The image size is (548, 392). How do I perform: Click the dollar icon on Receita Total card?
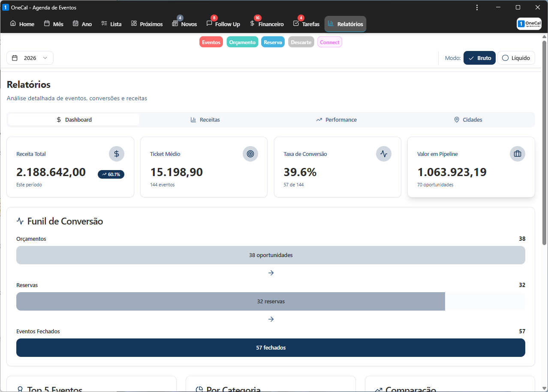pyautogui.click(x=117, y=154)
